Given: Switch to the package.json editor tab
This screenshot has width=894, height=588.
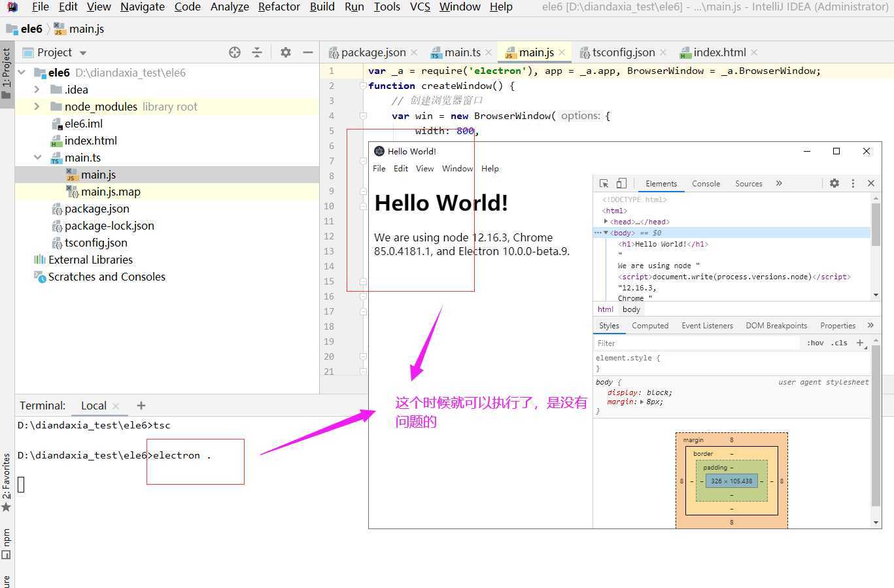Looking at the screenshot, I should point(373,52).
